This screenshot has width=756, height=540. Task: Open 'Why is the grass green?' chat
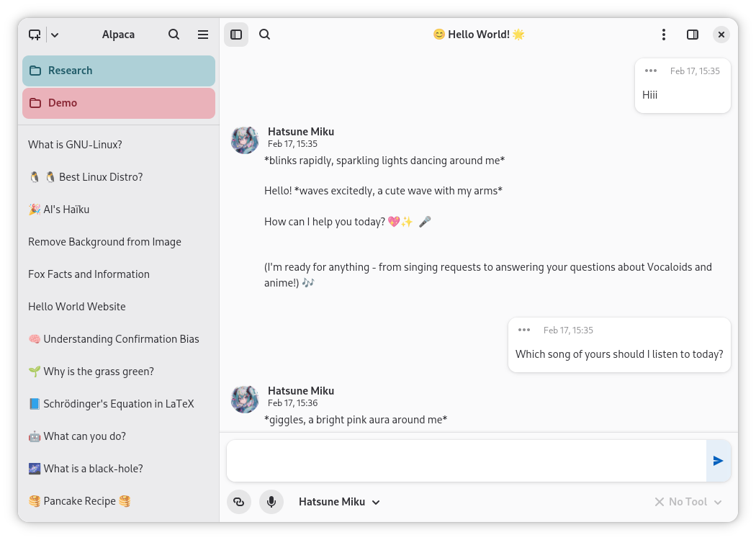coord(119,372)
